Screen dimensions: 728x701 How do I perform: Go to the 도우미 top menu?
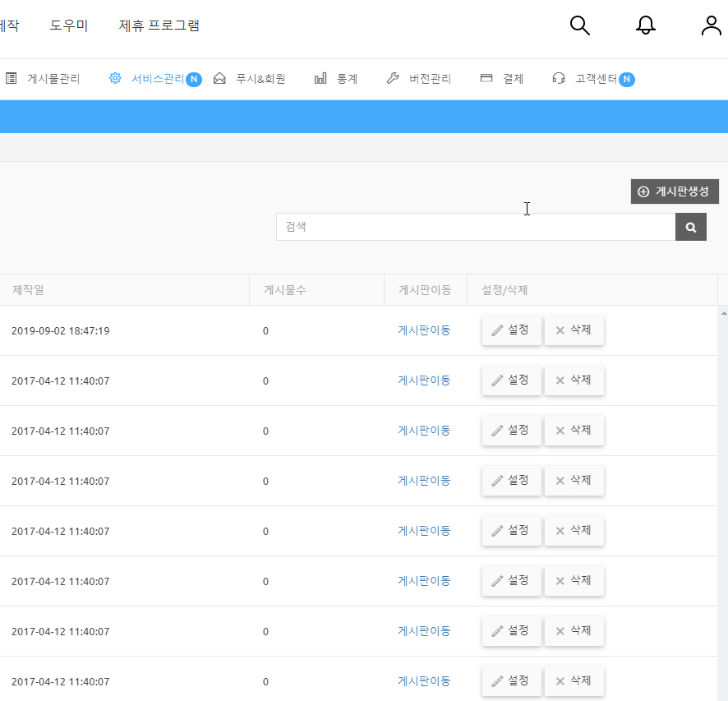click(x=69, y=25)
